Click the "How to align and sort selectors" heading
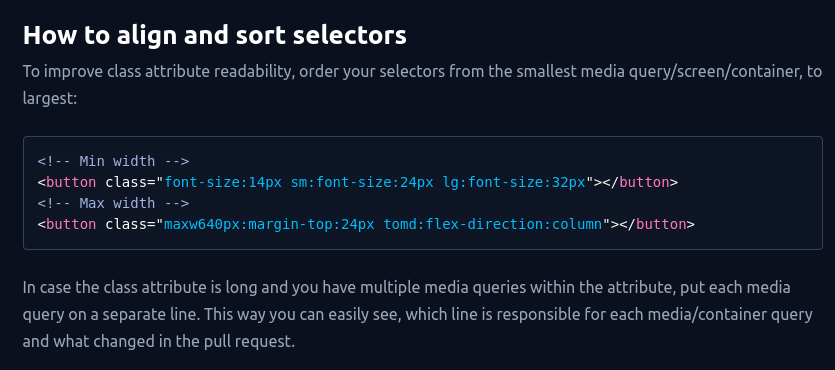 pos(215,35)
